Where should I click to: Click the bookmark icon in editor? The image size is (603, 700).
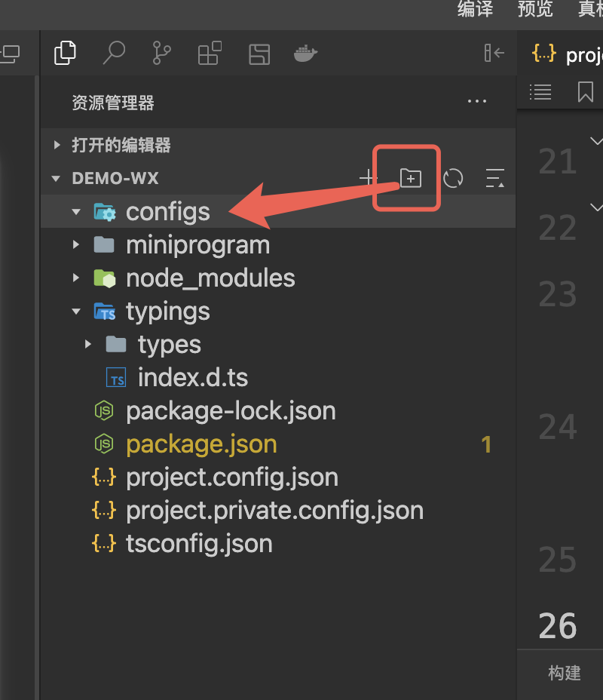click(x=585, y=91)
